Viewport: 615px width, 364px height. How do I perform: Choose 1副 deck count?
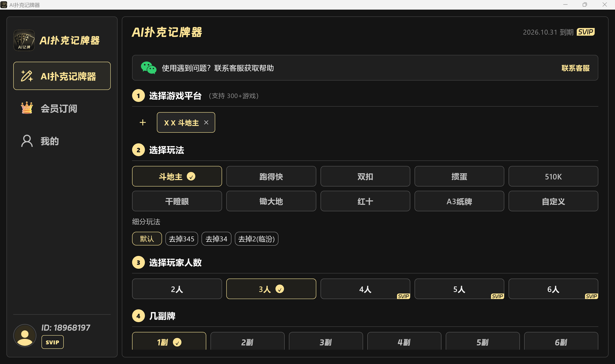point(169,341)
